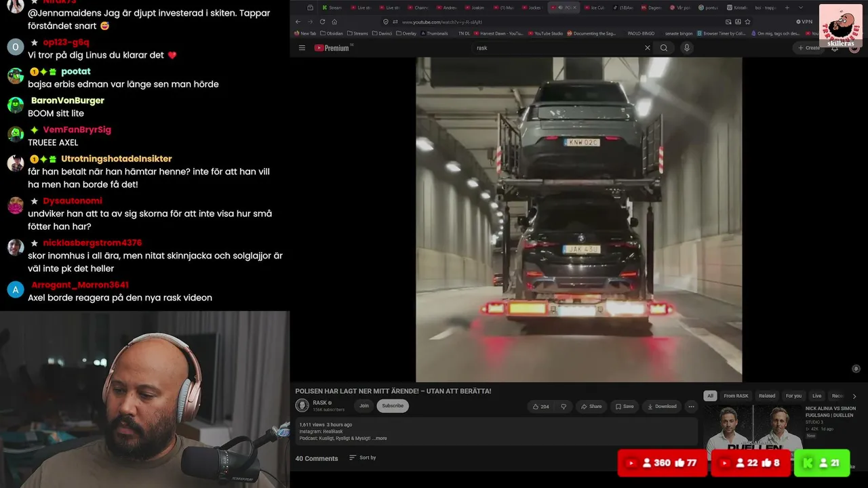Open more video actions ellipsis
The width and height of the screenshot is (868, 488).
pos(691,407)
